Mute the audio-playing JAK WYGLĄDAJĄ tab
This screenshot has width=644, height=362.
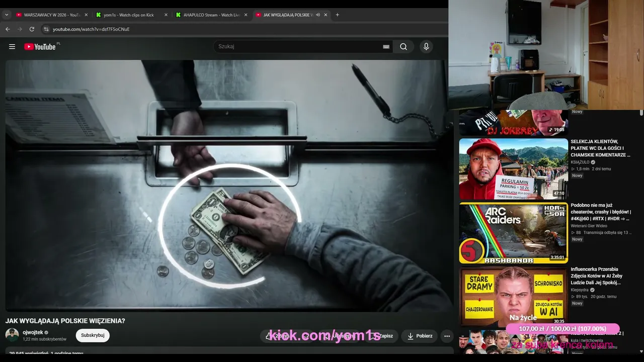pos(317,15)
